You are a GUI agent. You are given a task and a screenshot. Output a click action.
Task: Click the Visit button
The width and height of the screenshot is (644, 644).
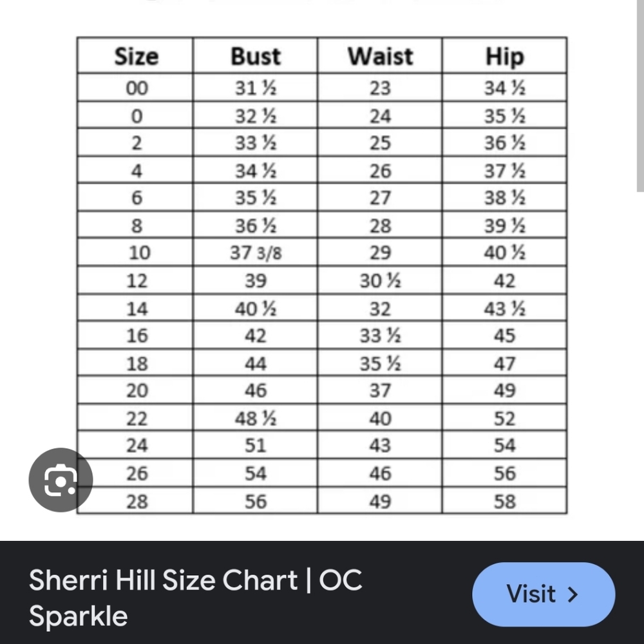pyautogui.click(x=544, y=594)
